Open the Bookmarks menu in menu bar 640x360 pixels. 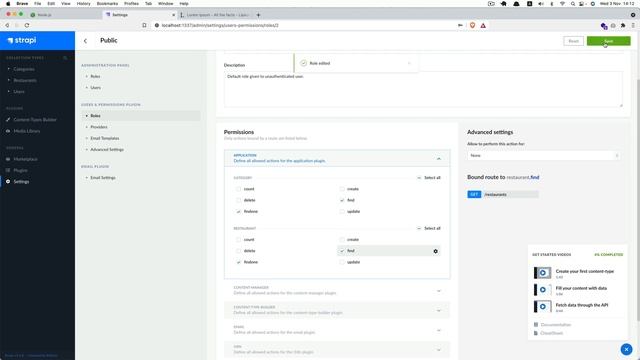(x=107, y=3)
